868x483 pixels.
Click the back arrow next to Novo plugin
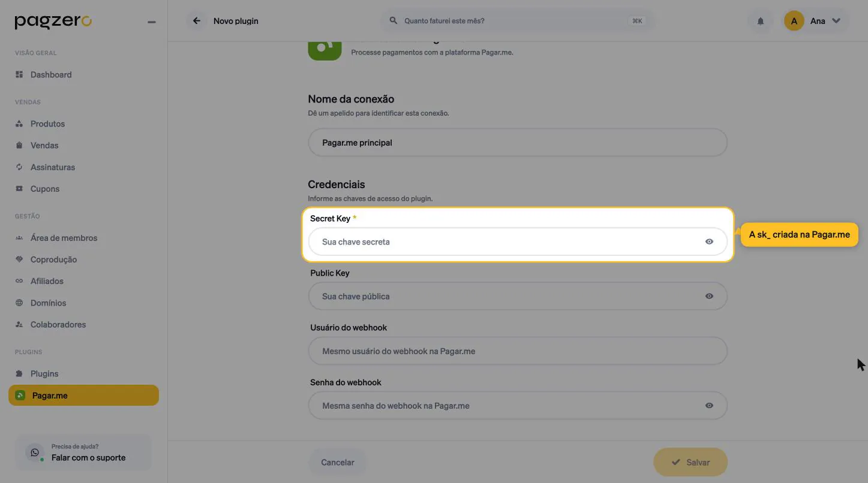pyautogui.click(x=196, y=21)
